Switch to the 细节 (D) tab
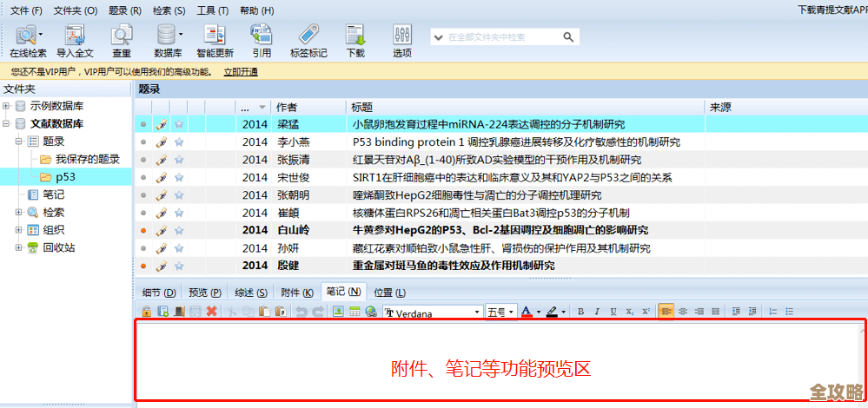868x408 pixels. tap(159, 293)
